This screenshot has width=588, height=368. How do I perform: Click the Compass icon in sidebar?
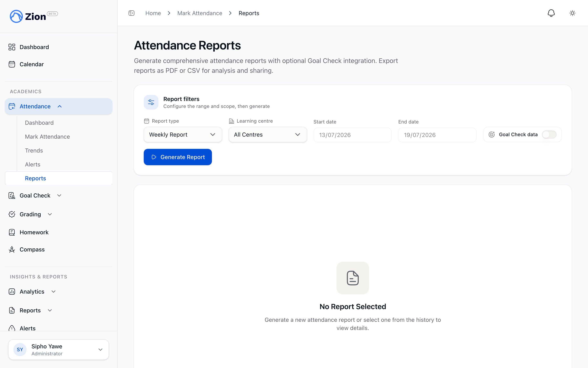[x=12, y=249]
